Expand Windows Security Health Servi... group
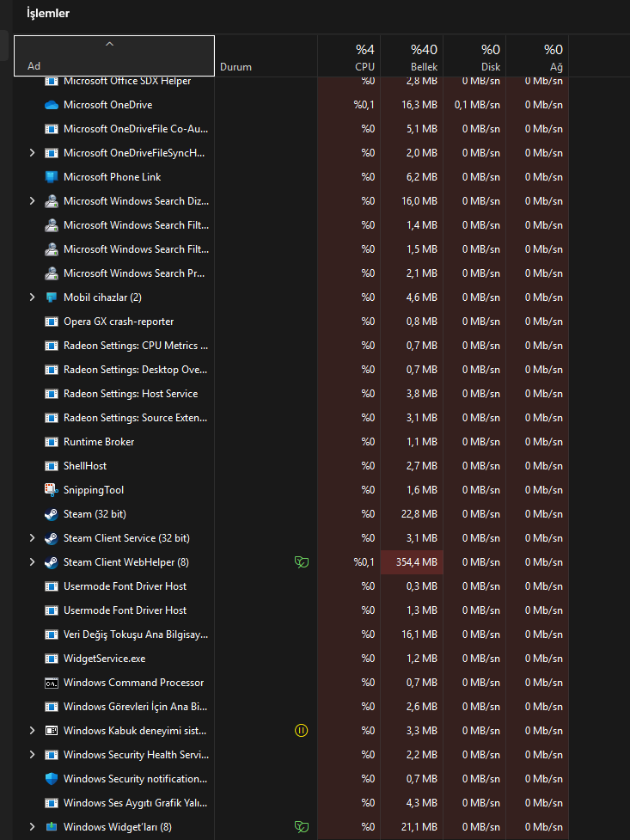This screenshot has width=630, height=840. pos(32,755)
